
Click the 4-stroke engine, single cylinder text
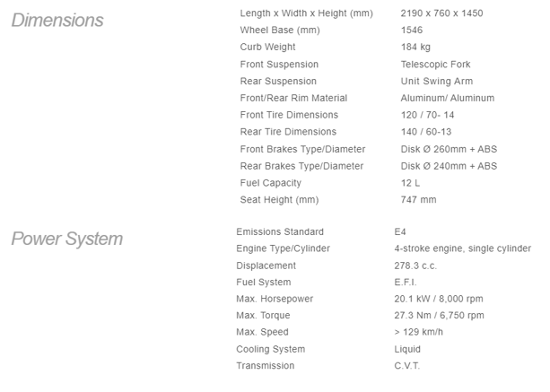click(462, 249)
